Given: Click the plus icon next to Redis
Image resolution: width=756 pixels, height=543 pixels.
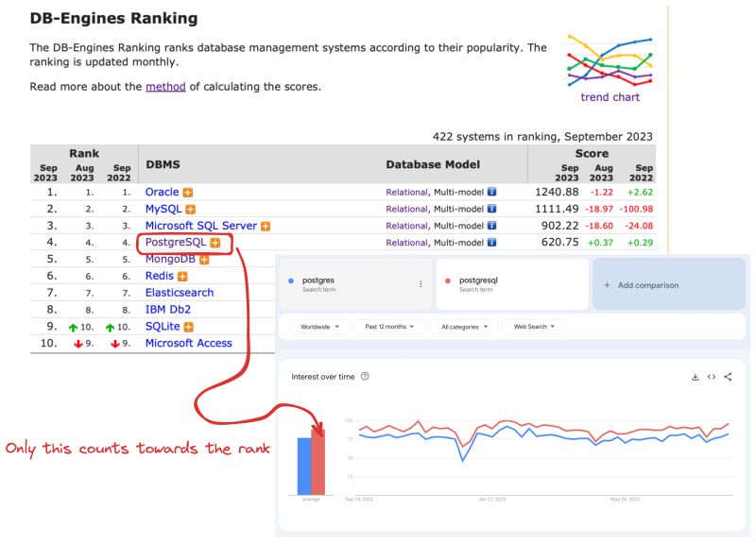Looking at the screenshot, I should pos(182,277).
